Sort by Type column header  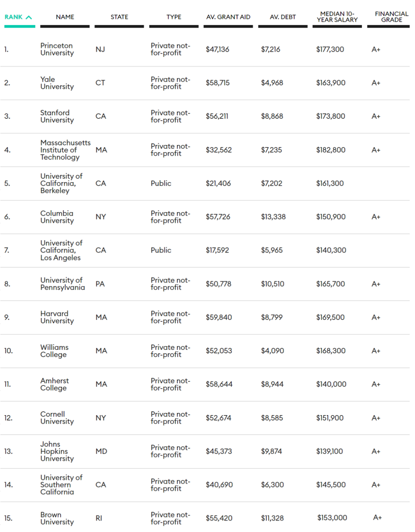[174, 17]
